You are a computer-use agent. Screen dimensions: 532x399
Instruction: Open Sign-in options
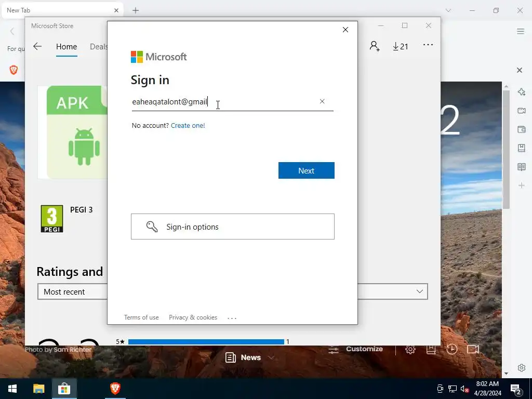pos(232,227)
